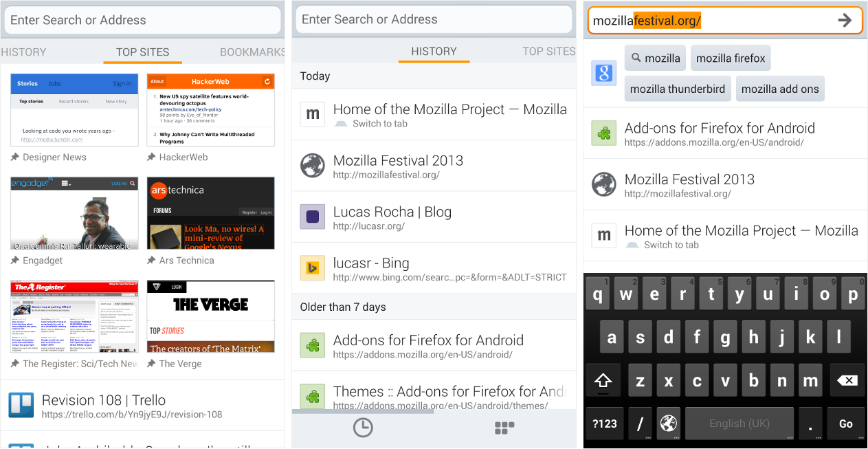Open the Engadget thumbnail
The height and width of the screenshot is (449, 868).
click(74, 213)
